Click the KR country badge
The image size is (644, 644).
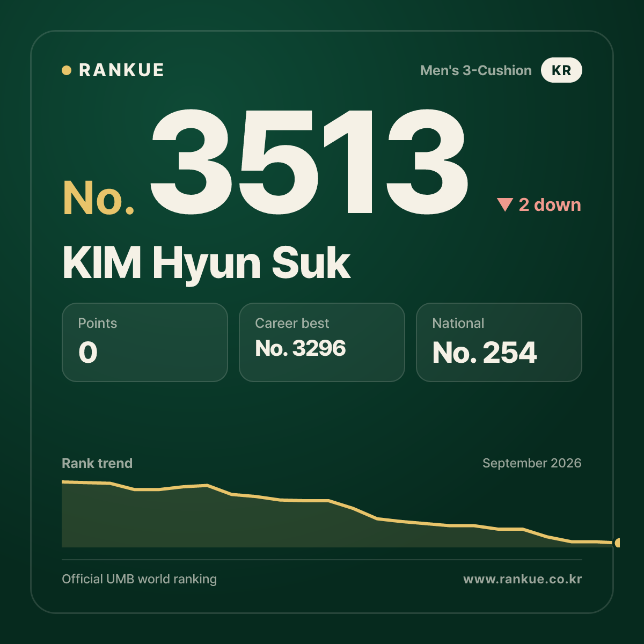click(x=561, y=70)
